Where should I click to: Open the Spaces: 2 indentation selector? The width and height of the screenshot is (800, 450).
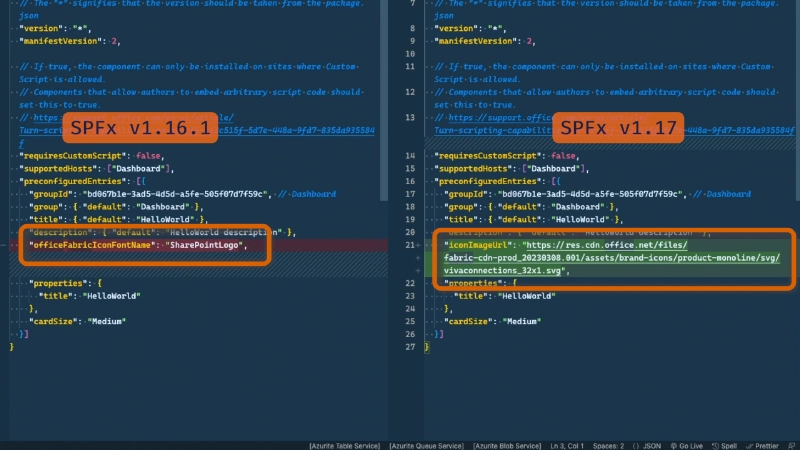[601, 444]
